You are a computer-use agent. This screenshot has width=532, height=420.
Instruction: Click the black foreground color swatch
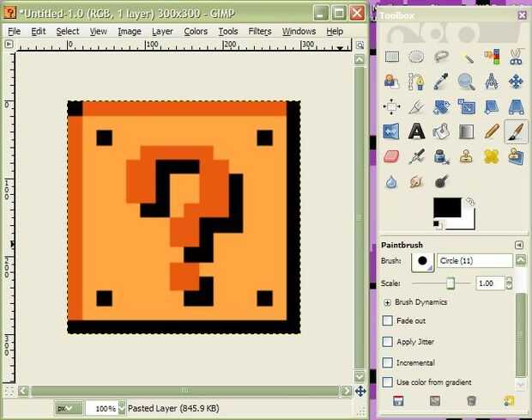(447, 208)
